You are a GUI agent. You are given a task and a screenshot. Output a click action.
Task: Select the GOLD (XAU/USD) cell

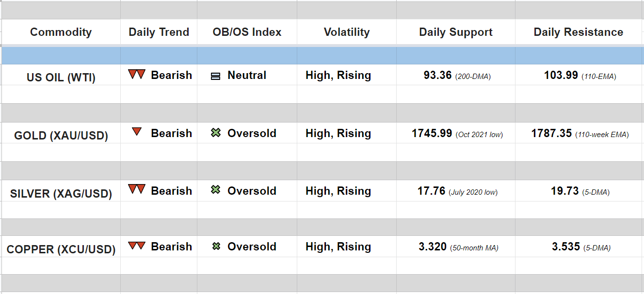[x=61, y=136]
